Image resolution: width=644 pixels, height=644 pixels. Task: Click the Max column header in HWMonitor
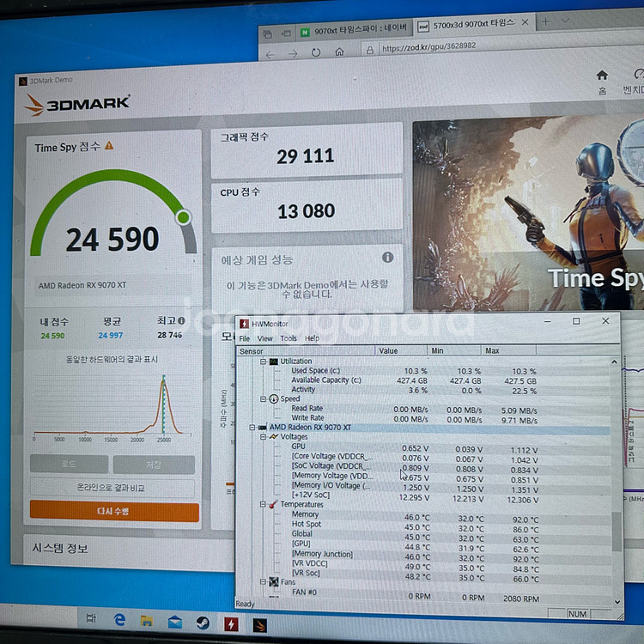pyautogui.click(x=508, y=350)
